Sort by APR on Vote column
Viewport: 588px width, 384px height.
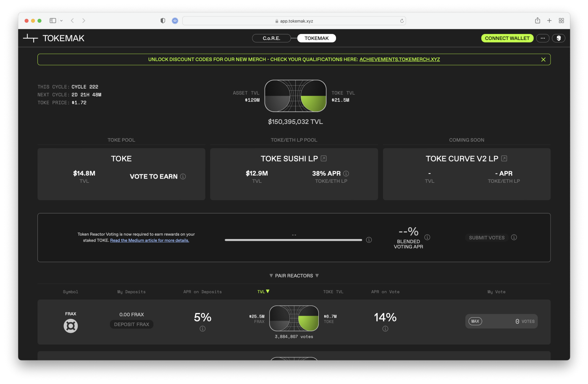click(385, 292)
